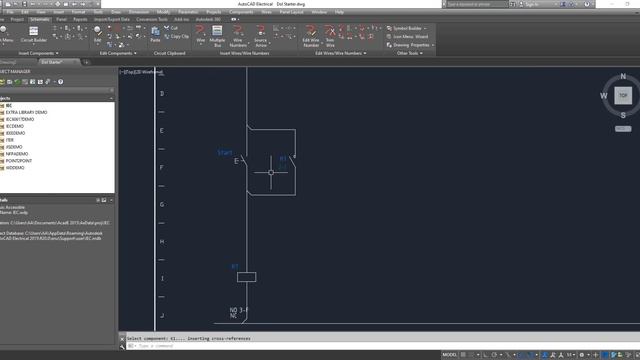Screen dimensions: 640x360
Task: Add a new drawing tab with plus
Action: point(86,62)
